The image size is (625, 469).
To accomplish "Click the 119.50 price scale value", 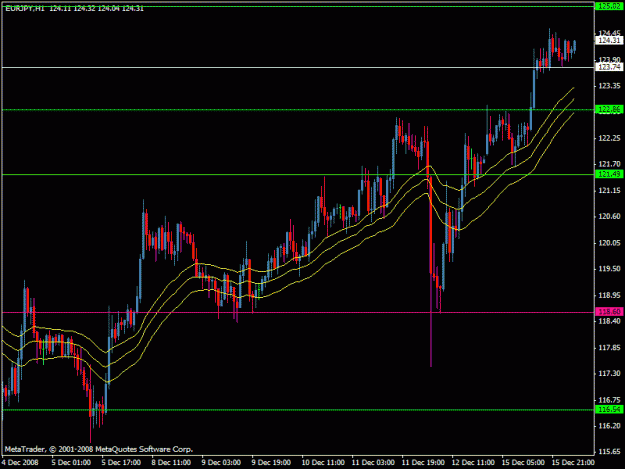I will [609, 269].
